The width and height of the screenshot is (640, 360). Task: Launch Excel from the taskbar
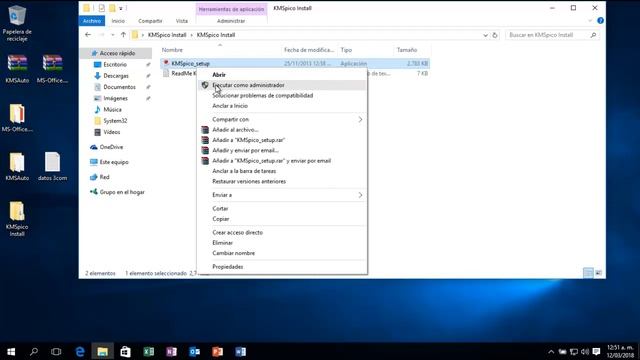point(149,351)
